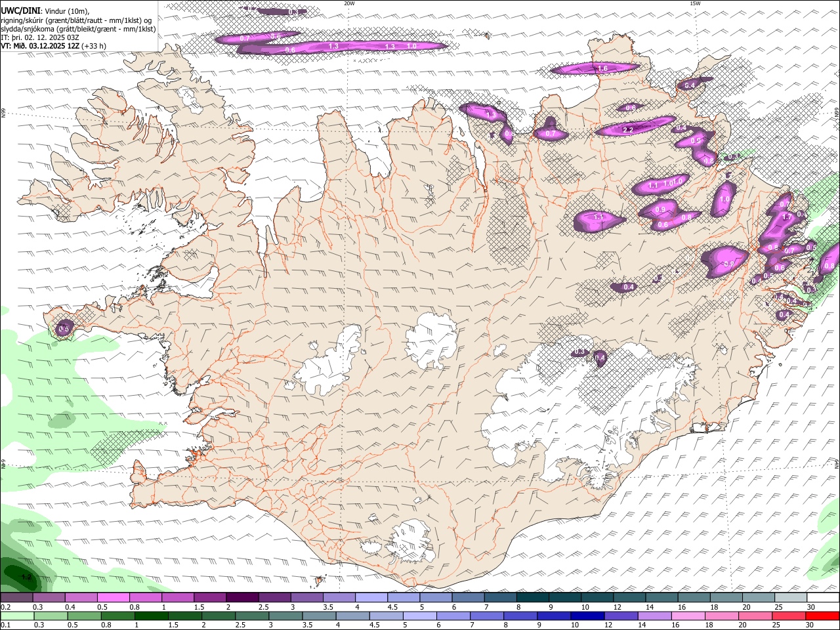Image resolution: width=840 pixels, height=630 pixels.
Task: Click the 1.2 rain value in the dark green southwest area
Action: click(26, 577)
